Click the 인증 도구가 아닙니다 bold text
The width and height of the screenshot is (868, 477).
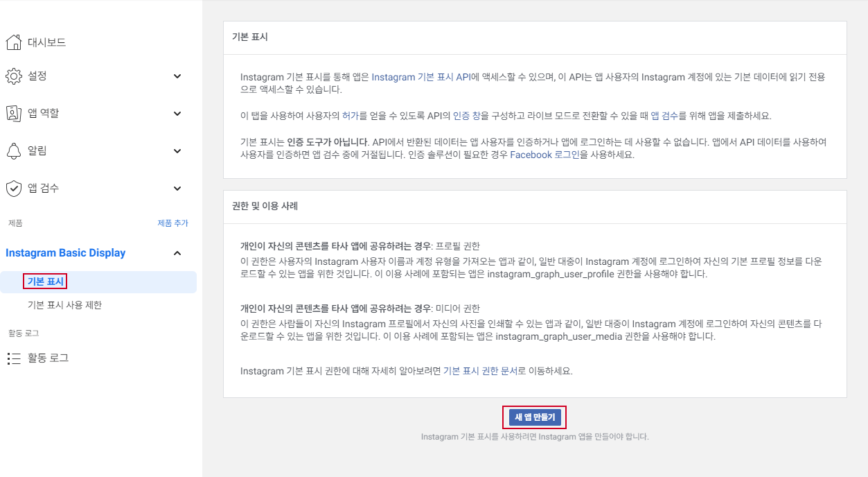pos(328,142)
